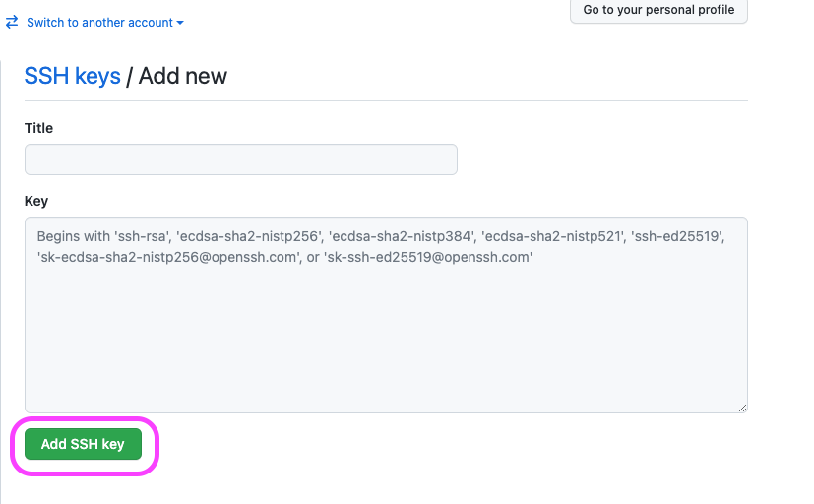Go to your personal profile button
Image resolution: width=814 pixels, height=504 pixels.
658,10
